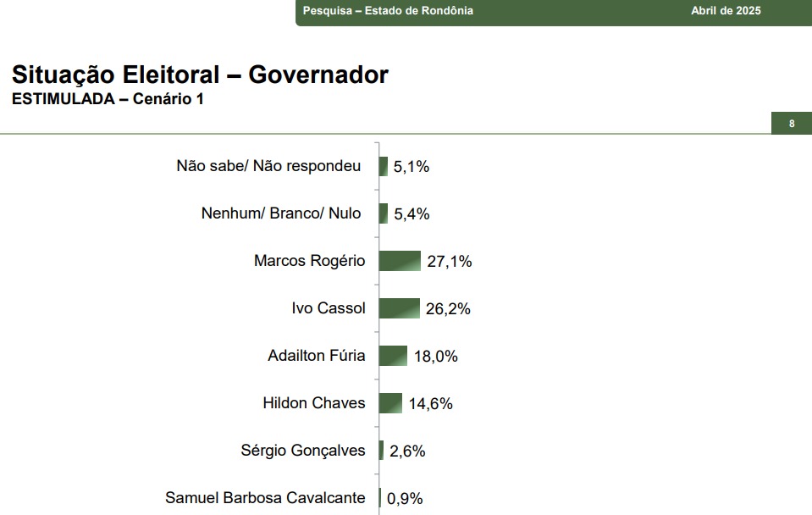The width and height of the screenshot is (812, 515).
Task: Click the 27,1% value label
Action: [x=450, y=262]
